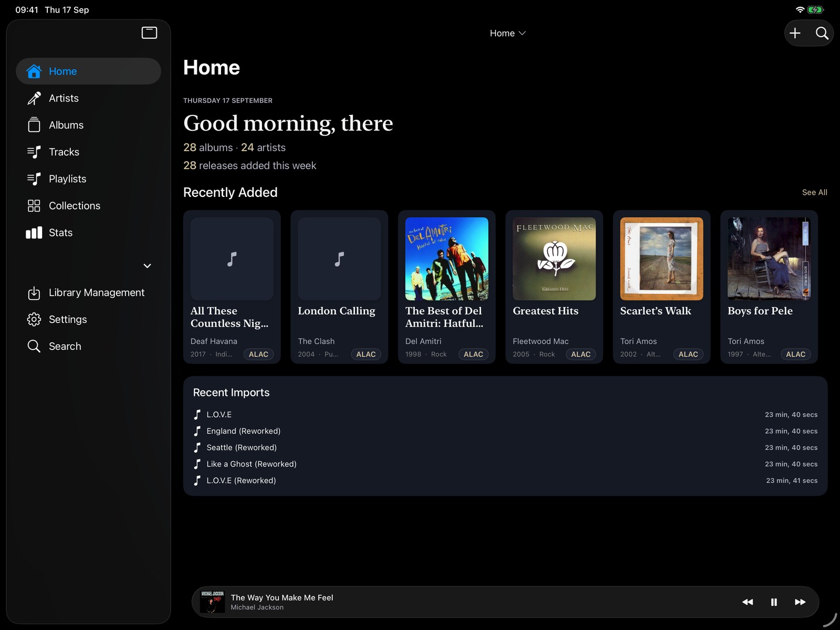This screenshot has width=840, height=630.
Task: Click music note icon beside Like a Ghost (Reworked)
Action: click(197, 464)
